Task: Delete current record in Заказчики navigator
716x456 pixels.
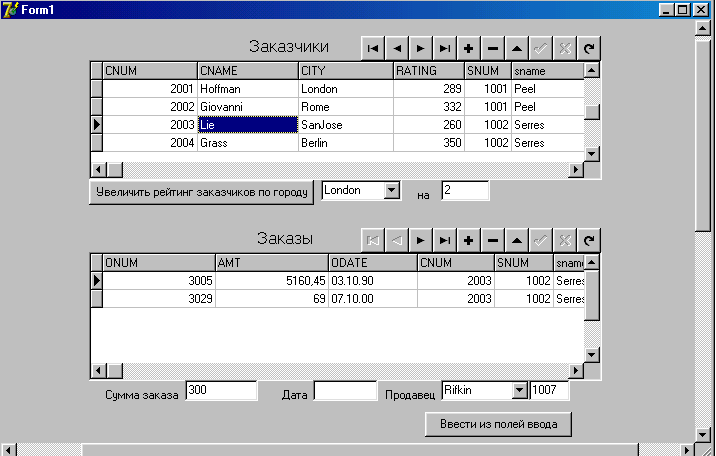Action: point(493,48)
